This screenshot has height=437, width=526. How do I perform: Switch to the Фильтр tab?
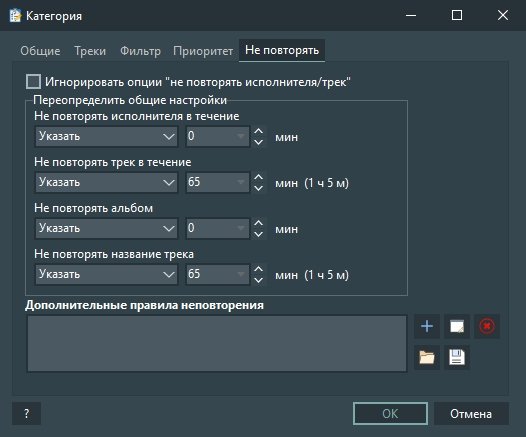click(140, 51)
